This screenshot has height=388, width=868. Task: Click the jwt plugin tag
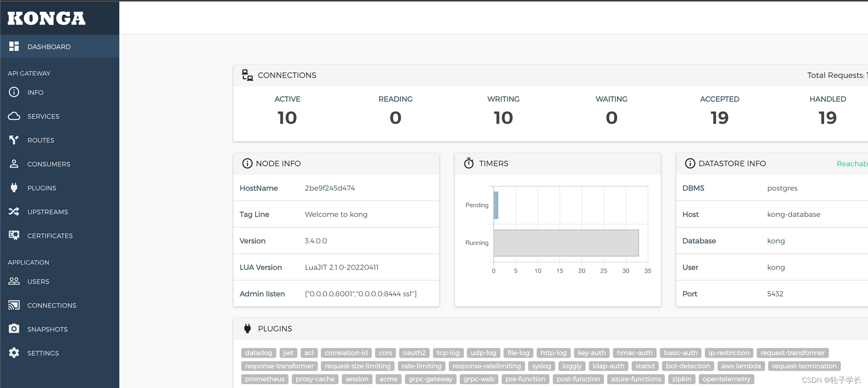pyautogui.click(x=288, y=353)
